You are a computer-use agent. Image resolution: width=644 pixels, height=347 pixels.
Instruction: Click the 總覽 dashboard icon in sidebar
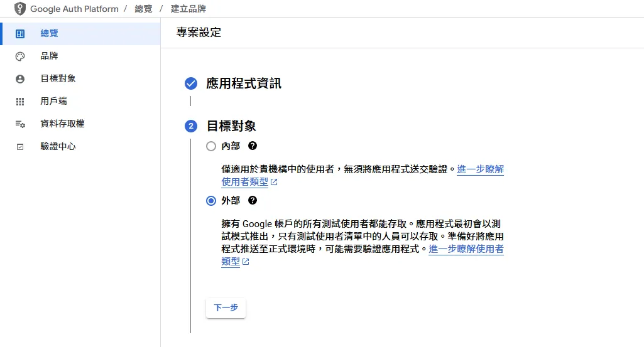coord(19,34)
